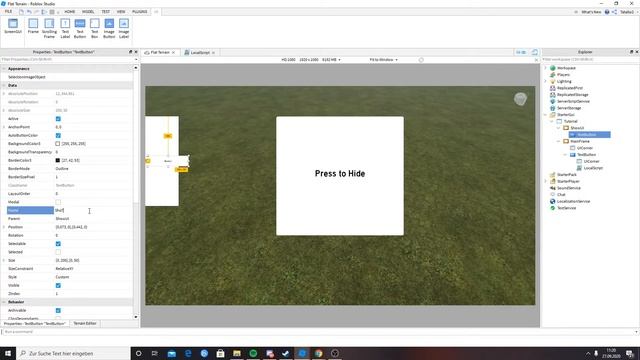Toggle the Archivable property checkbox

(58, 311)
